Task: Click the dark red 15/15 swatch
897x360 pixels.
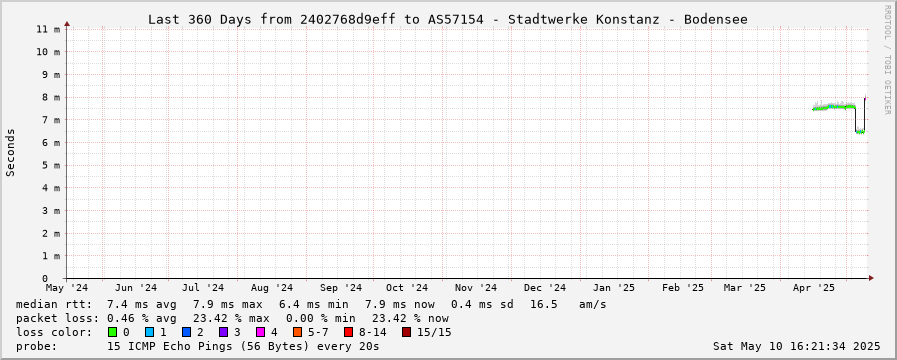Action: pyautogui.click(x=406, y=332)
